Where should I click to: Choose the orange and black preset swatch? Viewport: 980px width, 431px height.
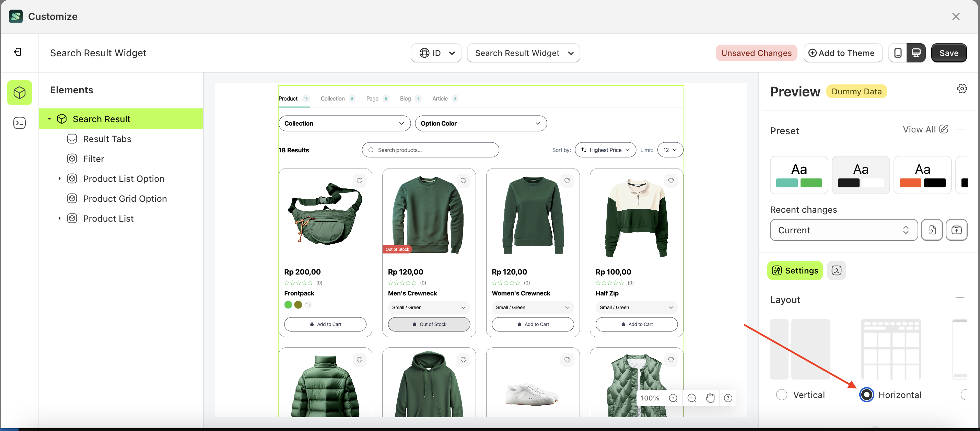pos(922,175)
